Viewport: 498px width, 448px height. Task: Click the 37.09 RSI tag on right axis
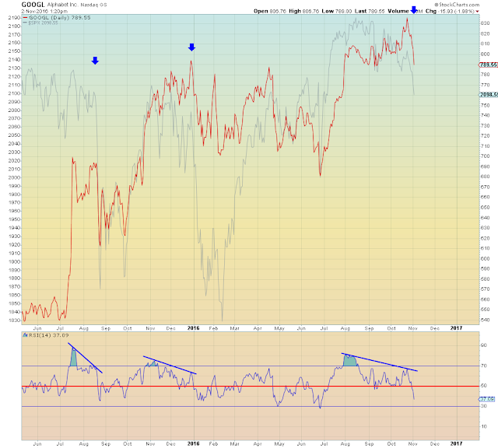pyautogui.click(x=487, y=399)
